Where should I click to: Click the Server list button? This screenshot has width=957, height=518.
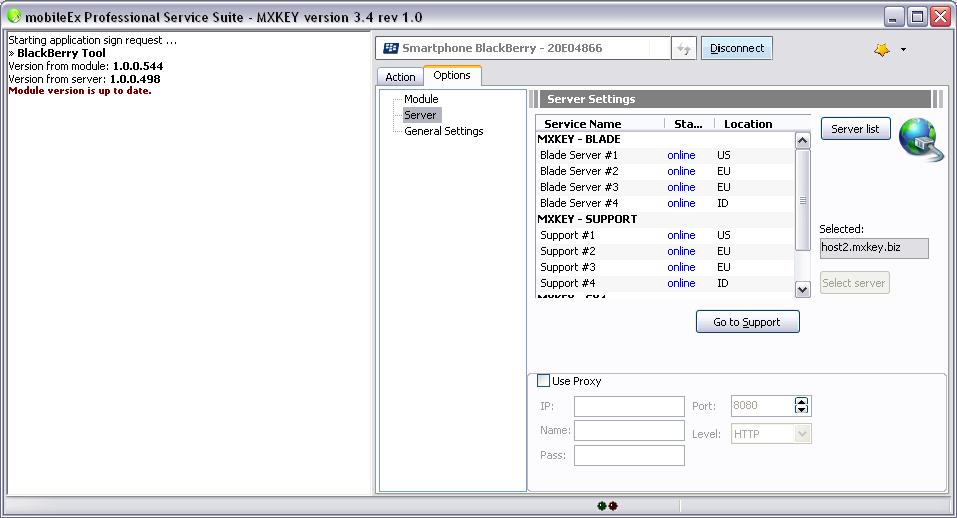point(855,129)
